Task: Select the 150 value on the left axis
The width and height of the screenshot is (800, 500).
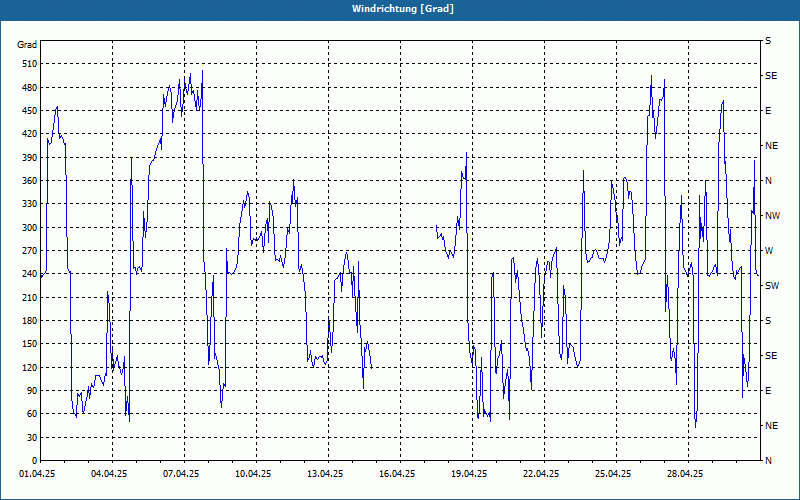Action: [30, 344]
